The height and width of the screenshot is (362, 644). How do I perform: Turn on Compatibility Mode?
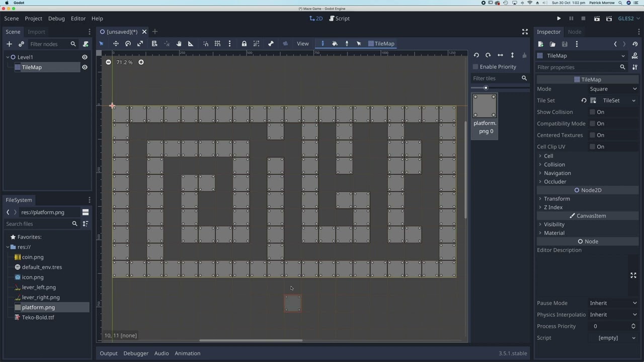[593, 124]
